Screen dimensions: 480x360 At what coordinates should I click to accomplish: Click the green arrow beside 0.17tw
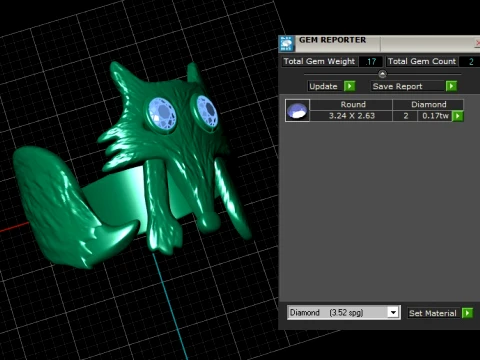coord(458,116)
